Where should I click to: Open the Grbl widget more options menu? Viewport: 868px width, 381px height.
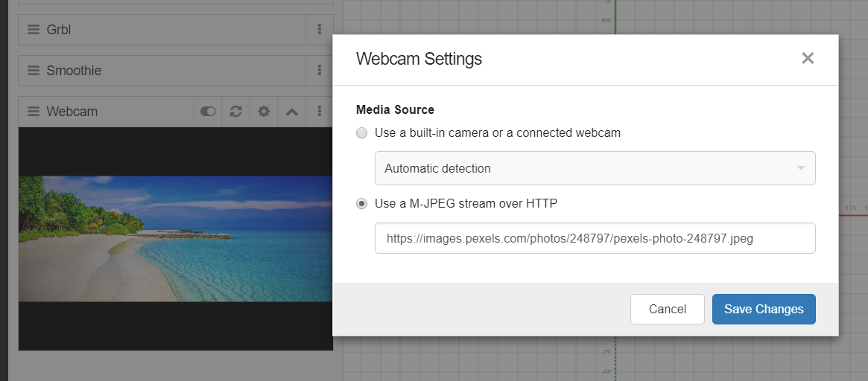click(x=320, y=30)
